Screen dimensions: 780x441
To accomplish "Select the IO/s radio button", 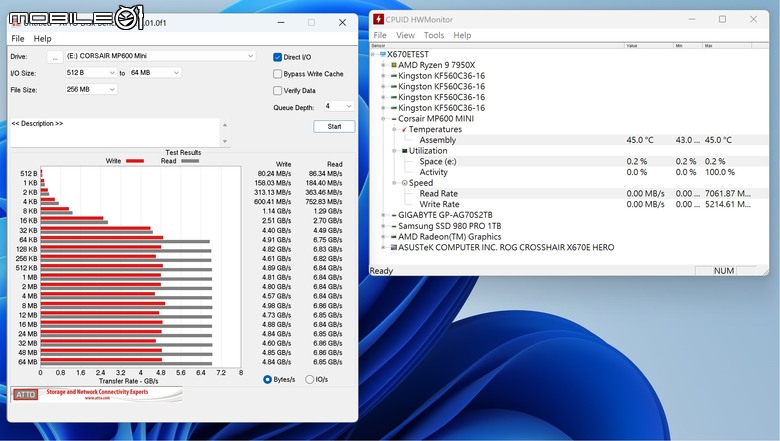I will (x=309, y=379).
